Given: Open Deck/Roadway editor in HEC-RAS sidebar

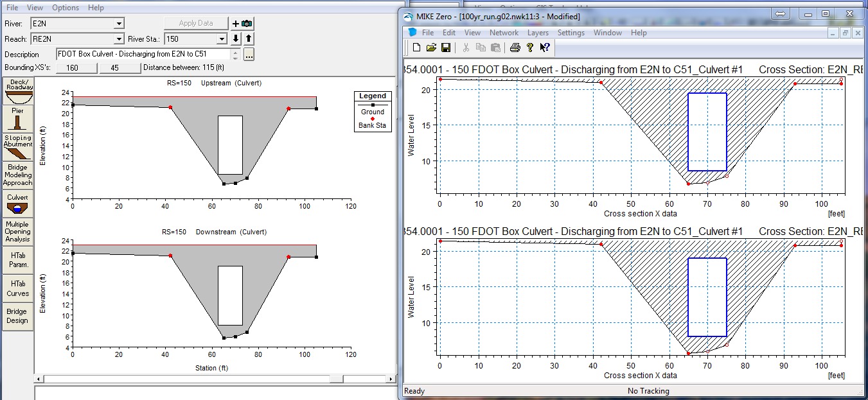Looking at the screenshot, I should pos(18,92).
